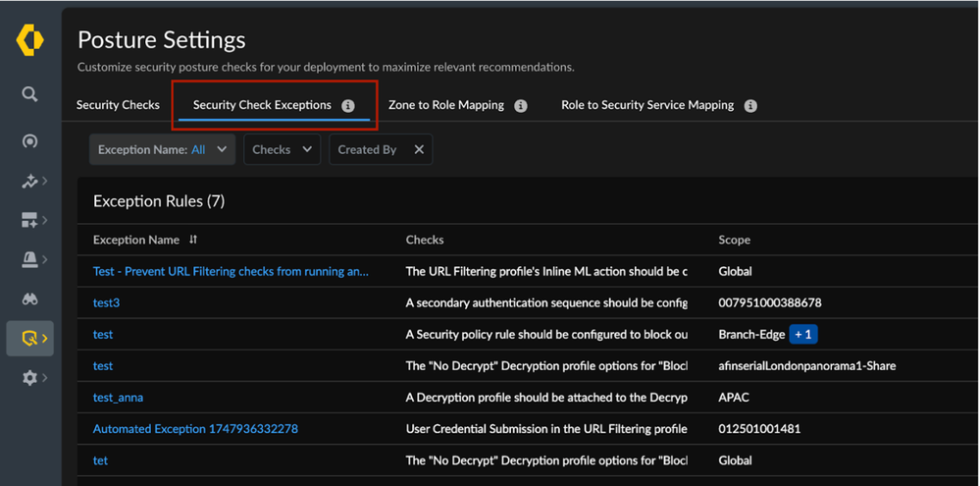Sort by the Exception Name sort icon
This screenshot has height=486, width=980.
coord(193,240)
